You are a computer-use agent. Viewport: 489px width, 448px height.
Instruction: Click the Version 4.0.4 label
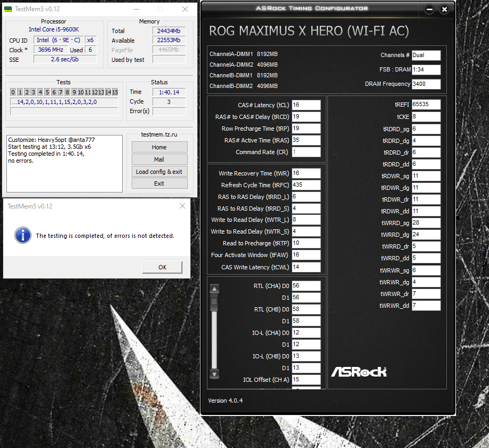pyautogui.click(x=225, y=401)
